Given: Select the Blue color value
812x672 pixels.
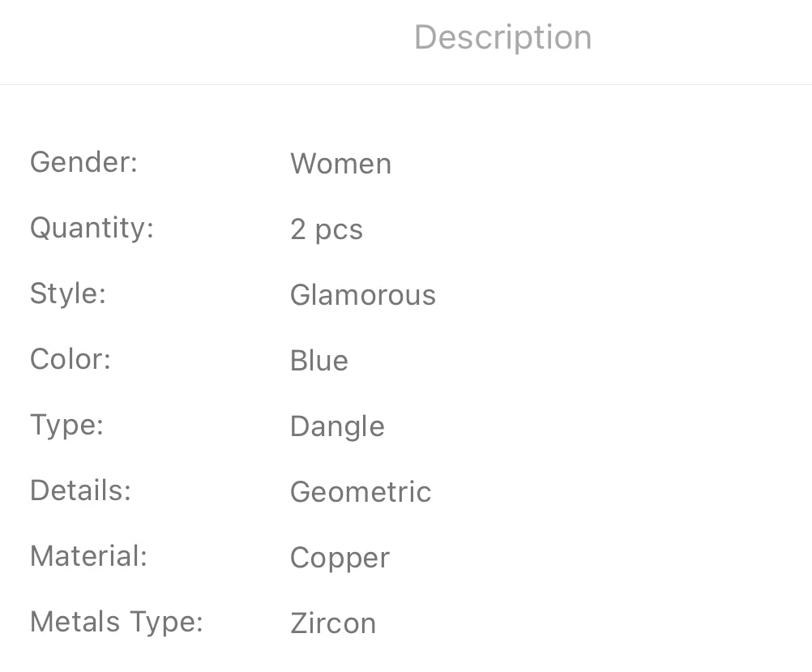Looking at the screenshot, I should point(318,361).
